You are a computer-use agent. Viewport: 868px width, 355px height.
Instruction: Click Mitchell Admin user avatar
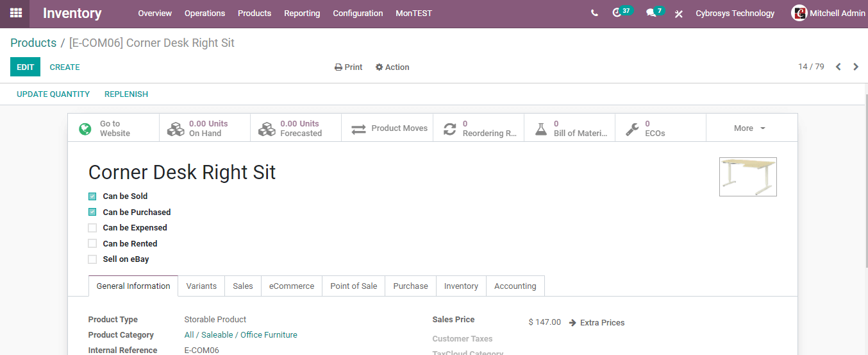coord(799,13)
